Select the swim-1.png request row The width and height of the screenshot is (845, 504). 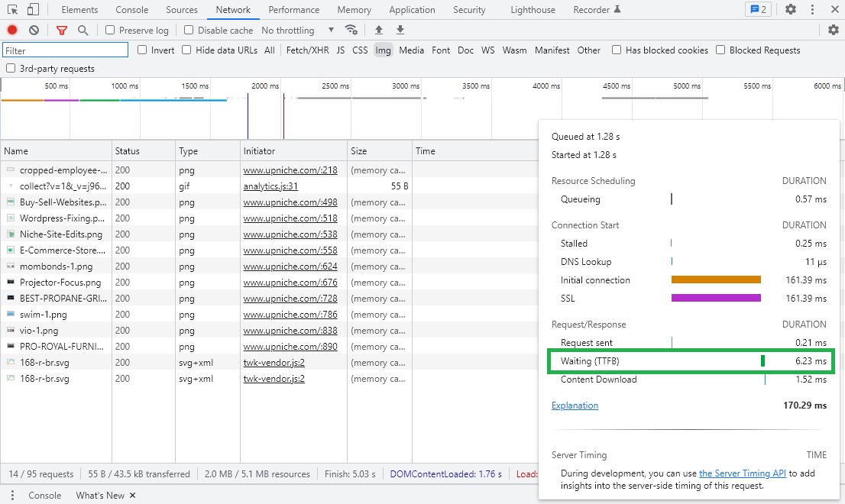[270, 314]
